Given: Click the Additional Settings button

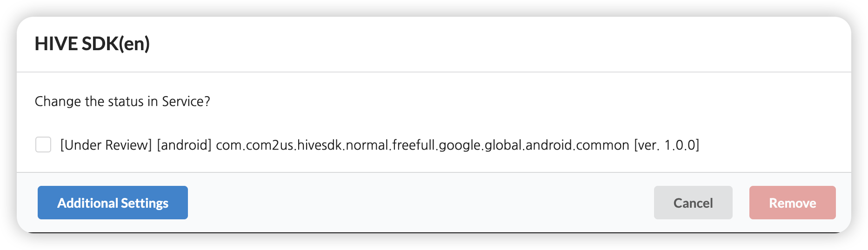Looking at the screenshot, I should coord(113,203).
